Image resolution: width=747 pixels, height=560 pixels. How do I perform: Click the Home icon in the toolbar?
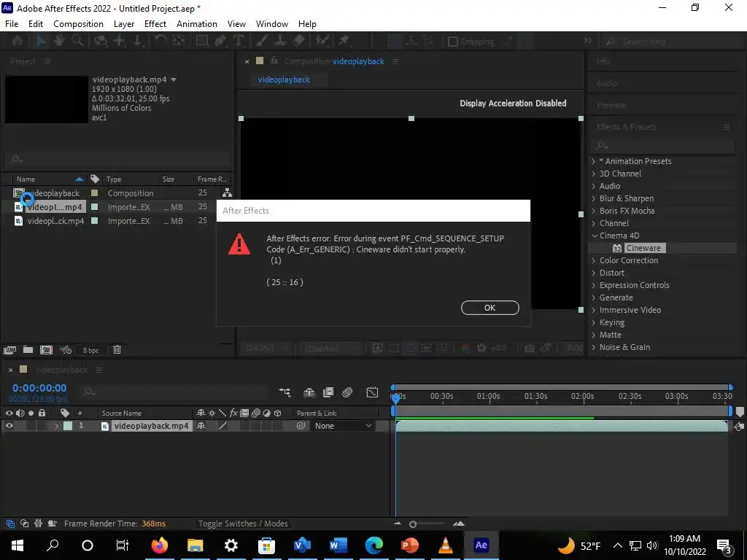tap(18, 41)
